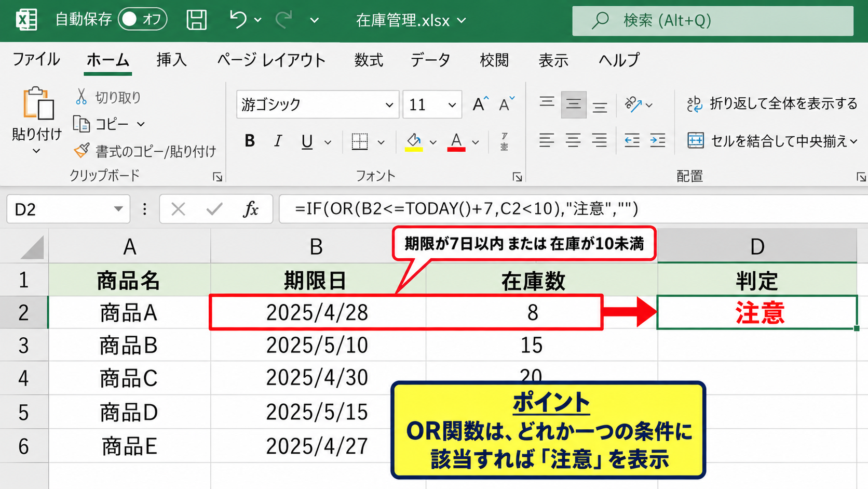This screenshot has height=489, width=868.
Task: Open the データ tab
Action: click(430, 60)
